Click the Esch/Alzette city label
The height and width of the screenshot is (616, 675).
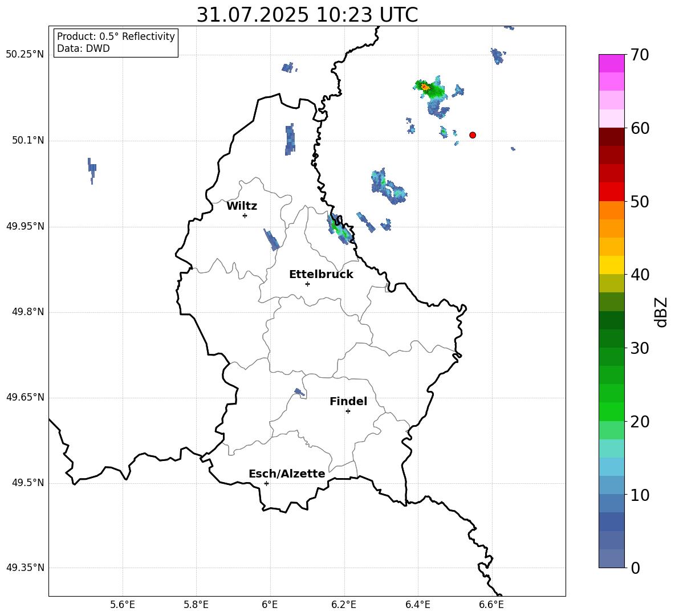click(287, 474)
